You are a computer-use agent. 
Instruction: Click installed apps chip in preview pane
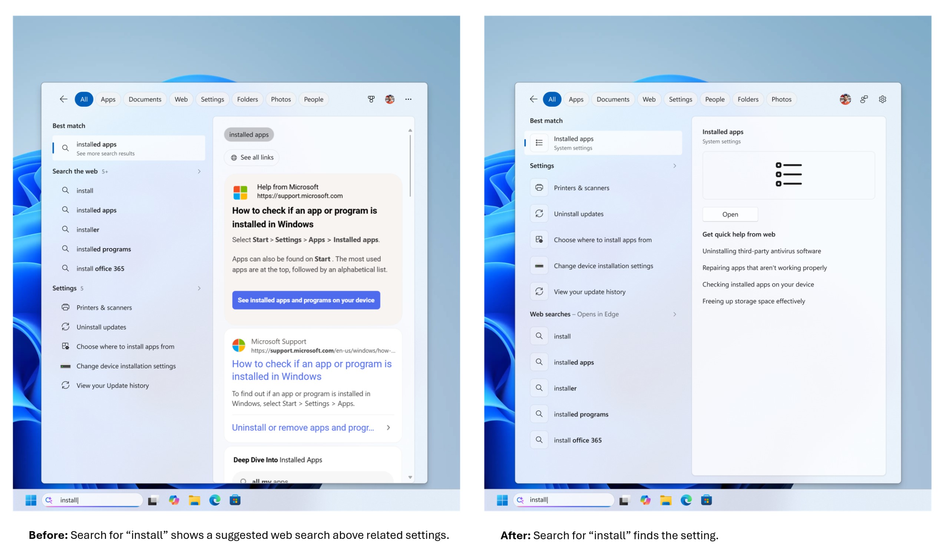249,135
